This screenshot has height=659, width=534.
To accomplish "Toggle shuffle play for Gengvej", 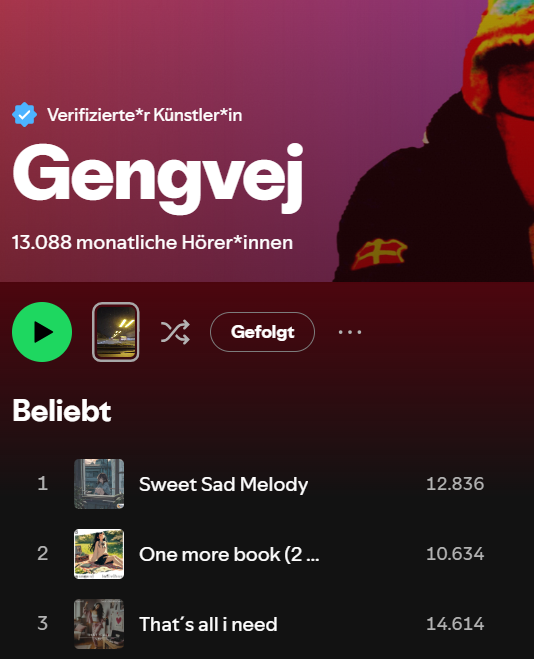I will click(175, 332).
